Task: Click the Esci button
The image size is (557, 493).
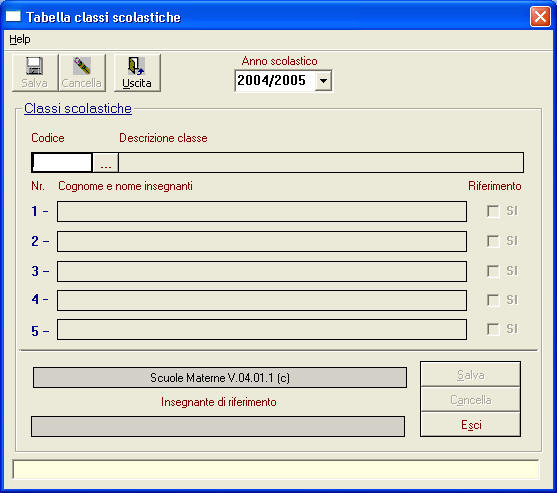Action: tap(471, 424)
